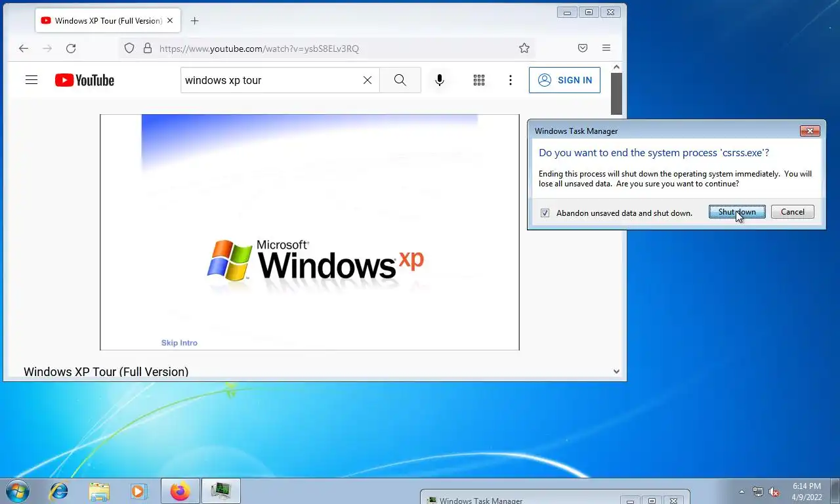Launch Internet Explorer from the taskbar
This screenshot has width=840, height=504.
[x=59, y=491]
